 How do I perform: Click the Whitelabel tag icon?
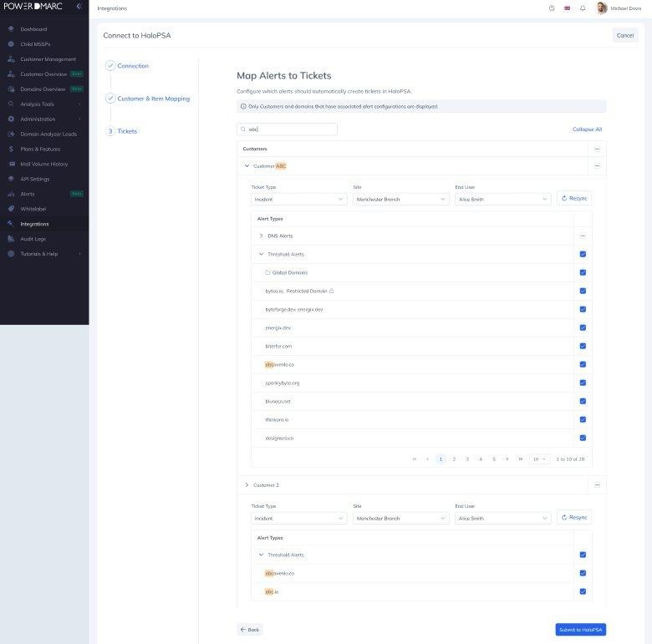pos(11,209)
